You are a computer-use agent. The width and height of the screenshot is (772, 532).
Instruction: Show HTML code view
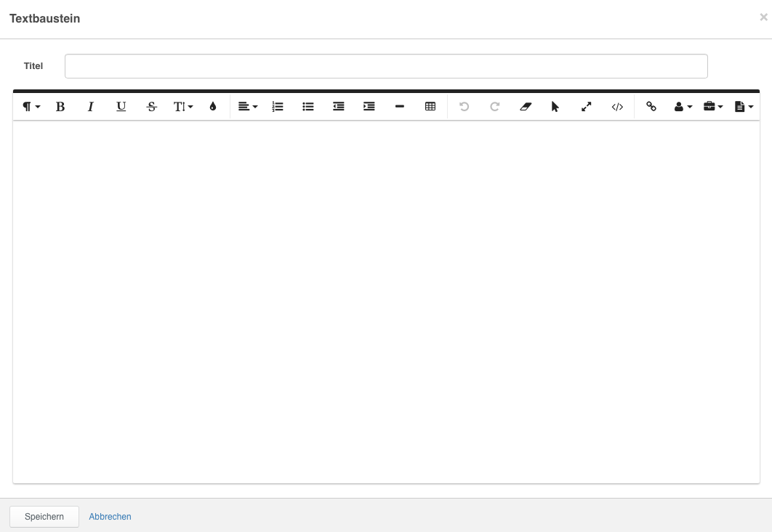[617, 107]
